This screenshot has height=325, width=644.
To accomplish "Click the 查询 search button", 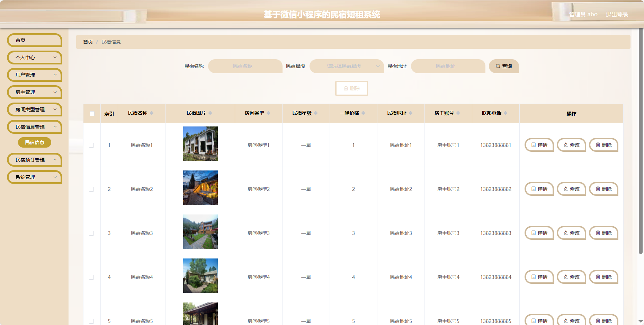I will [x=504, y=66].
